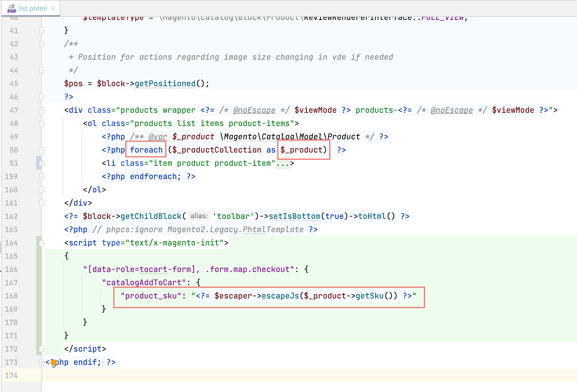
Task: Click the green change marker at line 164
Action: [x=39, y=243]
